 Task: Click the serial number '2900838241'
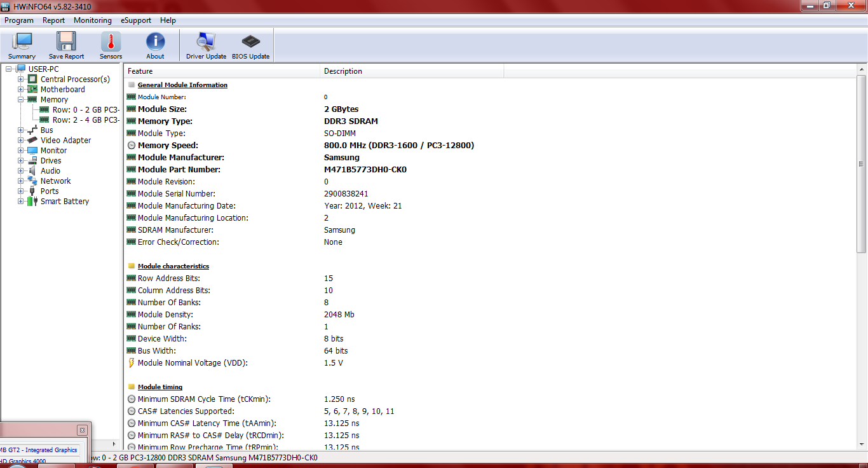point(346,194)
